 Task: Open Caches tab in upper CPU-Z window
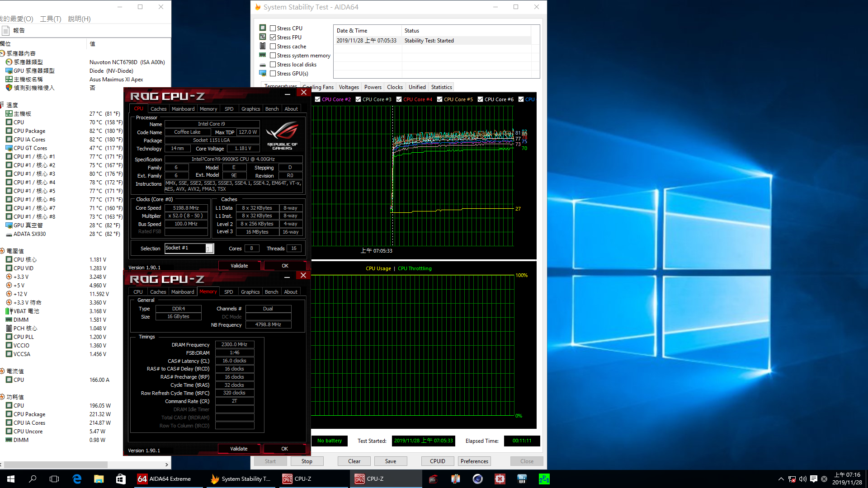point(159,109)
